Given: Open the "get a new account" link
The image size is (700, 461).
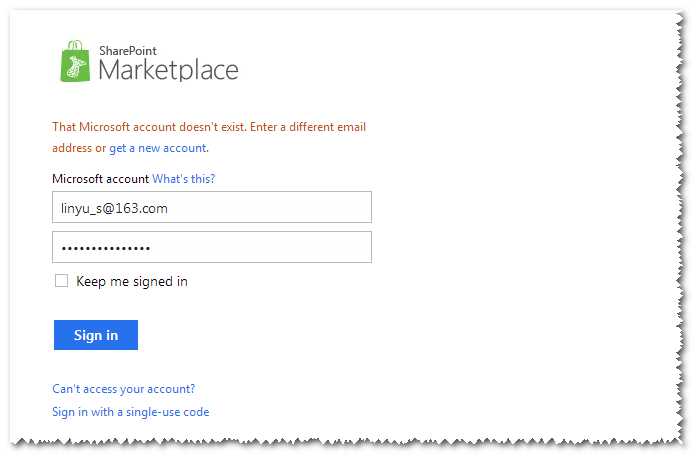Looking at the screenshot, I should pyautogui.click(x=159, y=148).
